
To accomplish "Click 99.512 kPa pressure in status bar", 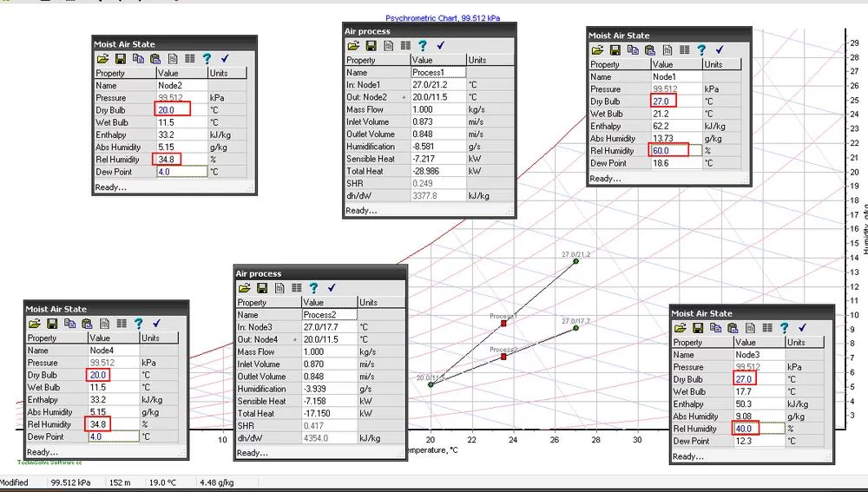I will point(71,482).
